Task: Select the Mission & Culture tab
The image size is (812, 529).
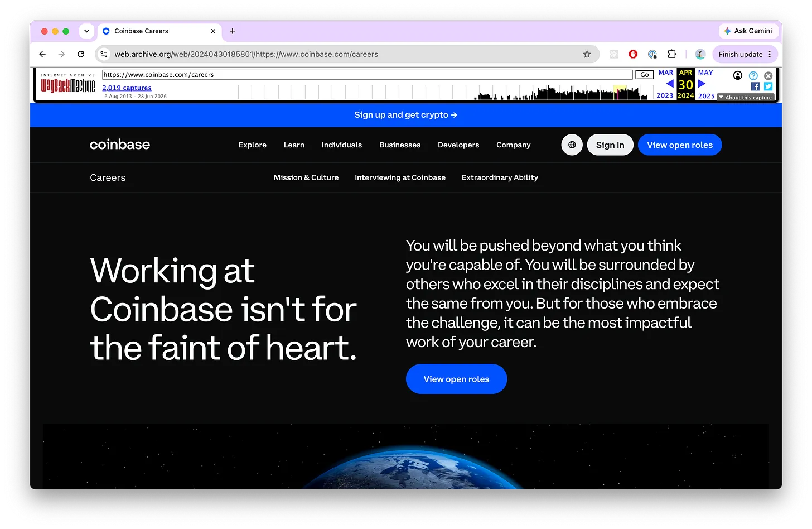Action: coord(306,177)
